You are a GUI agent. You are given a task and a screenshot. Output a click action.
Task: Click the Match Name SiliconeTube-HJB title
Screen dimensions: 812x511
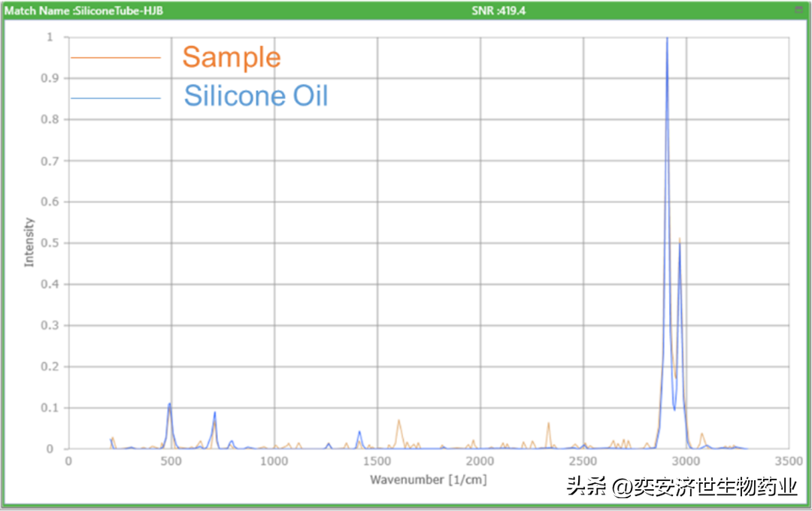pyautogui.click(x=84, y=11)
